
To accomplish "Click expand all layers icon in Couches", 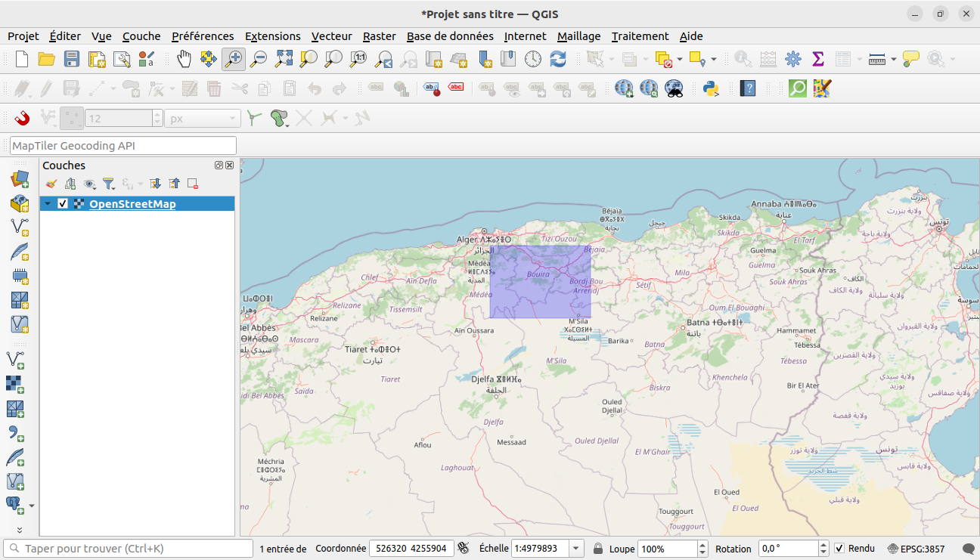I will pos(156,184).
